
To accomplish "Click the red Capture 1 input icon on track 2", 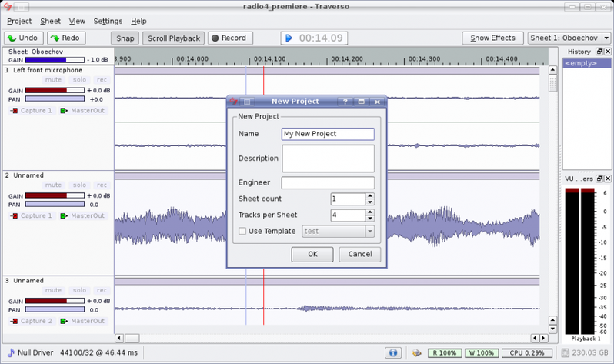I will tap(14, 216).
